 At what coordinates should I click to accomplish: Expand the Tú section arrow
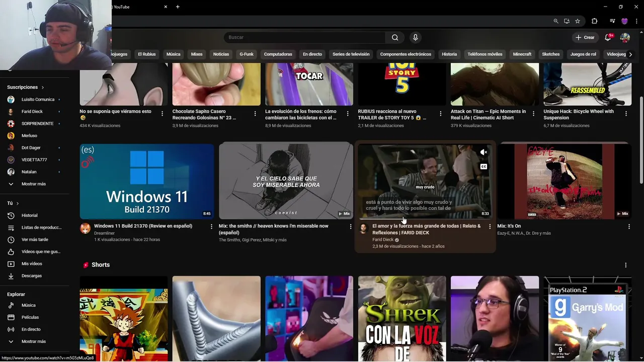click(x=18, y=203)
